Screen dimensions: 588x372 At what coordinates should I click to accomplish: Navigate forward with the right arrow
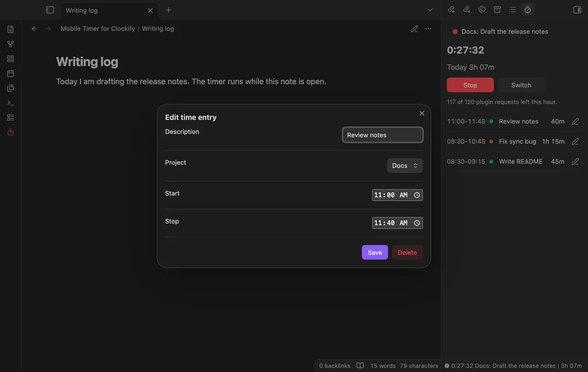click(x=48, y=29)
